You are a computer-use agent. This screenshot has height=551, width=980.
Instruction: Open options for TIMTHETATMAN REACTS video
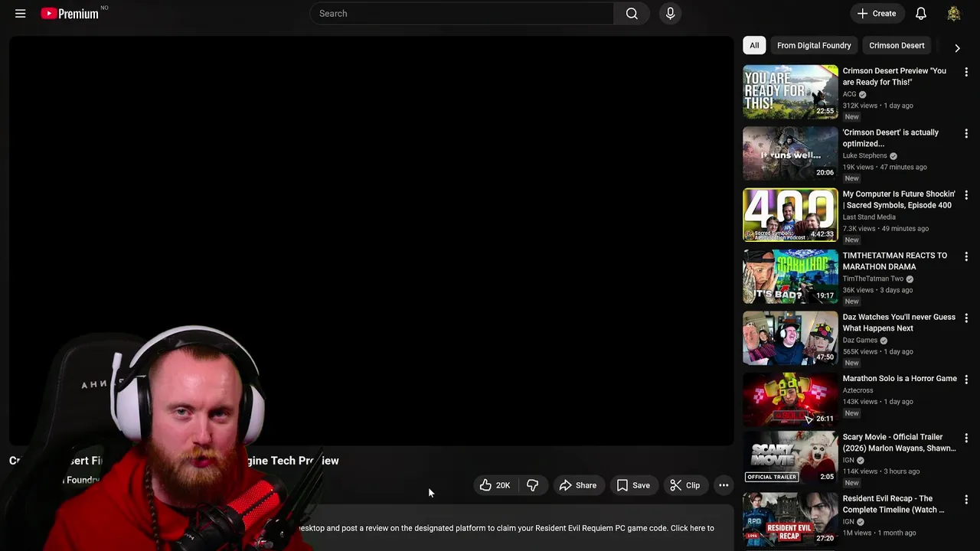tap(966, 256)
